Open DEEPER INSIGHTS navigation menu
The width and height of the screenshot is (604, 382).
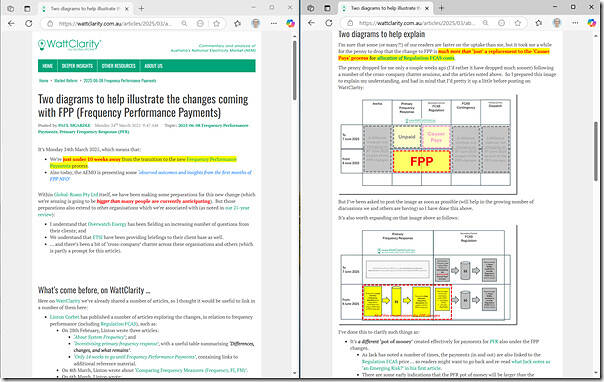point(77,66)
